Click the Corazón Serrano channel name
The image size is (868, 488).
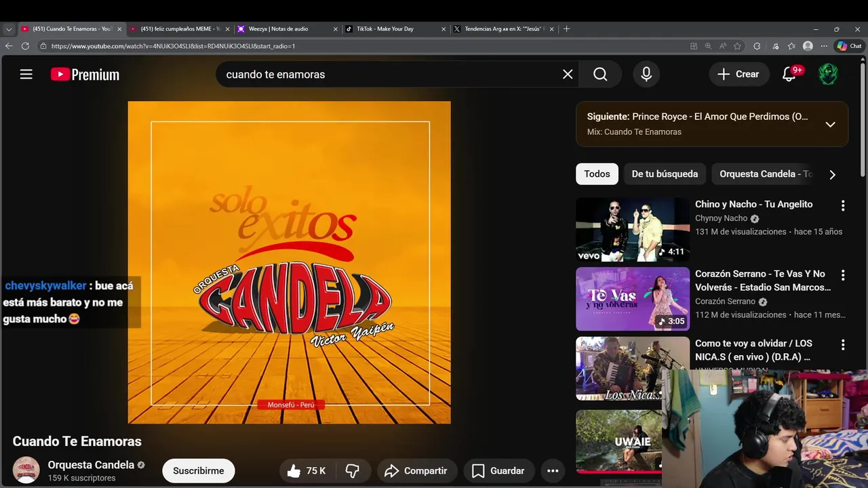coord(725,302)
